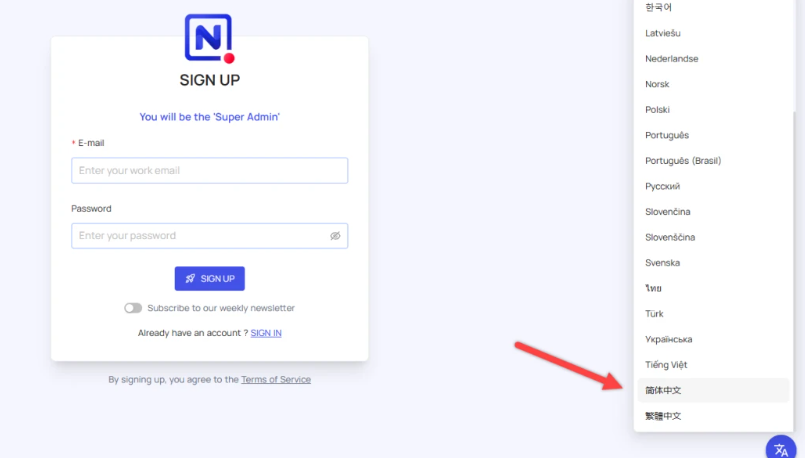Screen dimensions: 805x458
Task: Toggle password visibility eye icon
Action: tap(335, 236)
